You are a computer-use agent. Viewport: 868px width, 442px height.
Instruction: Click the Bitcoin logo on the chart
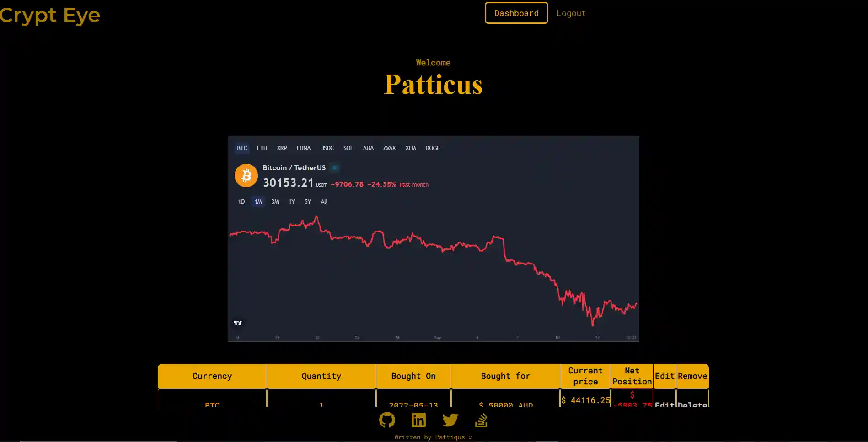pyautogui.click(x=246, y=175)
